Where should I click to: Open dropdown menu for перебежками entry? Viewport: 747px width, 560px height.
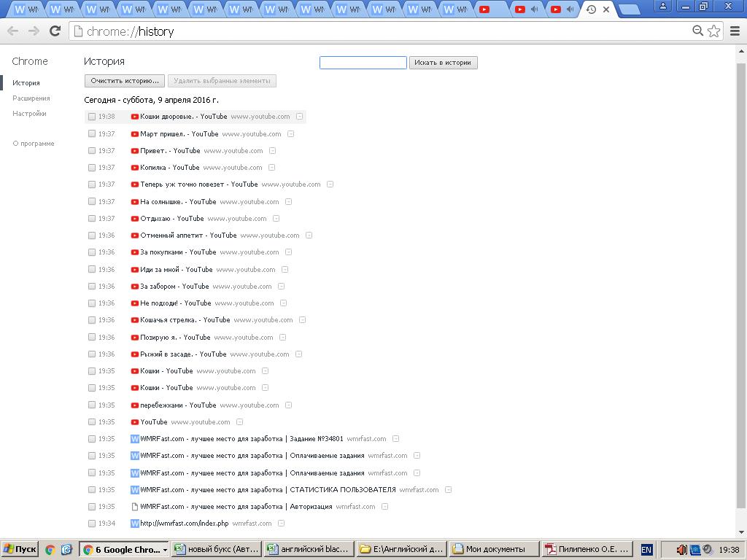[288, 405]
